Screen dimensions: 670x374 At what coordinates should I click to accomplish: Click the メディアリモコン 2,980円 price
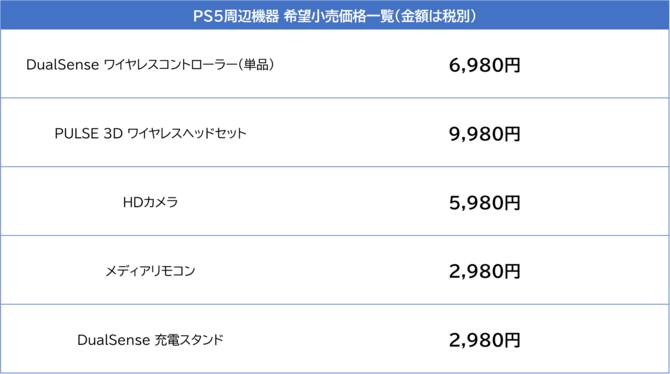point(485,272)
